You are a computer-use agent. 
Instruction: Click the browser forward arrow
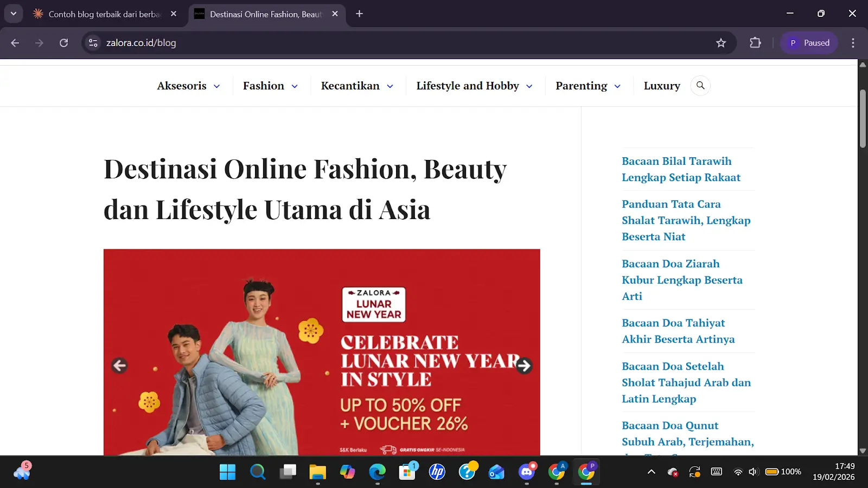click(x=39, y=43)
